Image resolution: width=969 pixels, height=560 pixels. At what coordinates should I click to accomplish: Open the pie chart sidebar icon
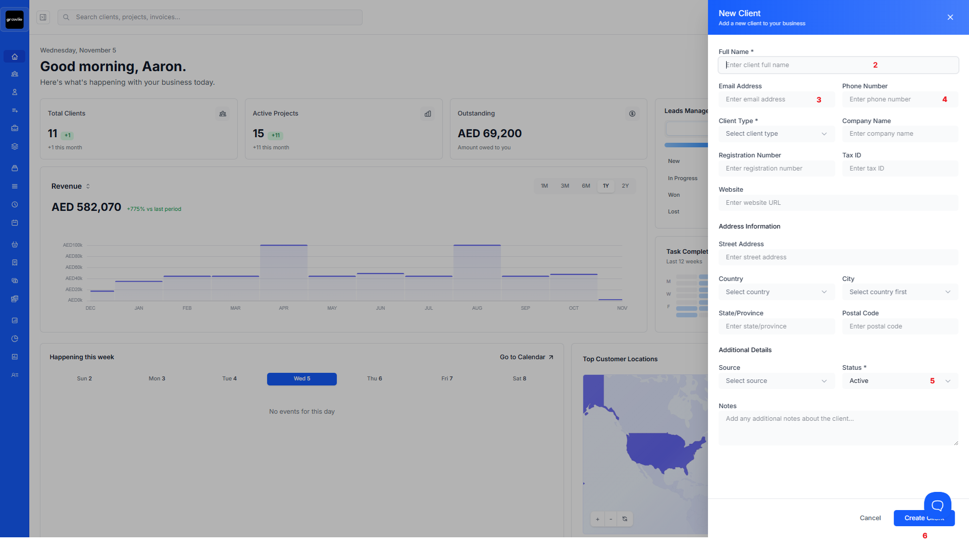(15, 339)
